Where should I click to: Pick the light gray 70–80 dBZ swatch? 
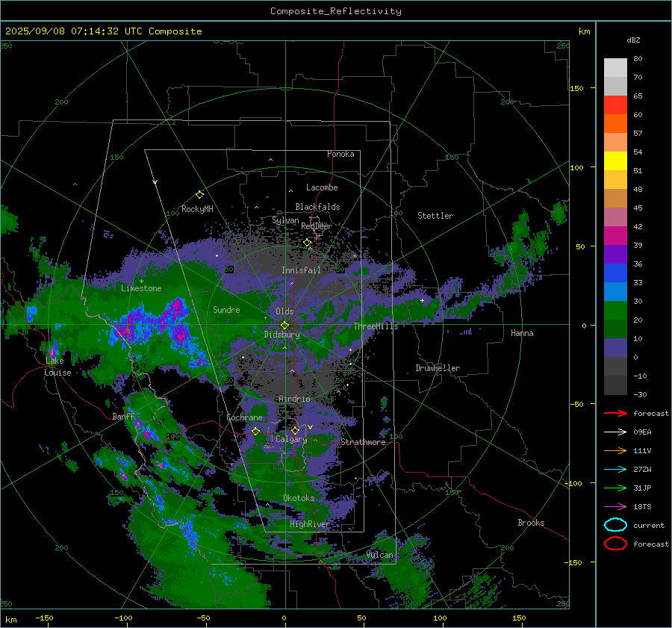(615, 68)
